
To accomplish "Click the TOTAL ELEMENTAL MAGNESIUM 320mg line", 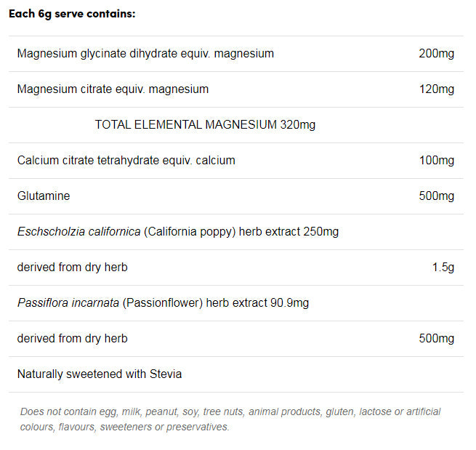I will click(205, 124).
